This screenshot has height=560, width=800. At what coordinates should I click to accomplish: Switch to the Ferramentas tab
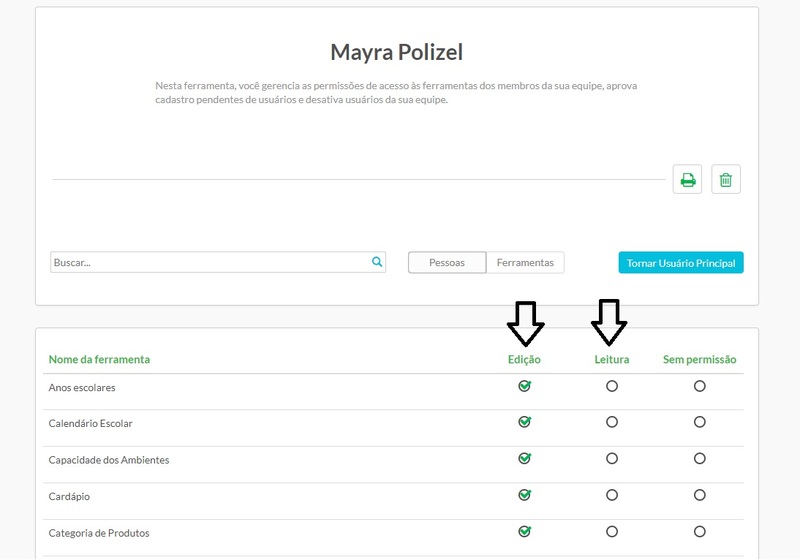pyautogui.click(x=525, y=263)
